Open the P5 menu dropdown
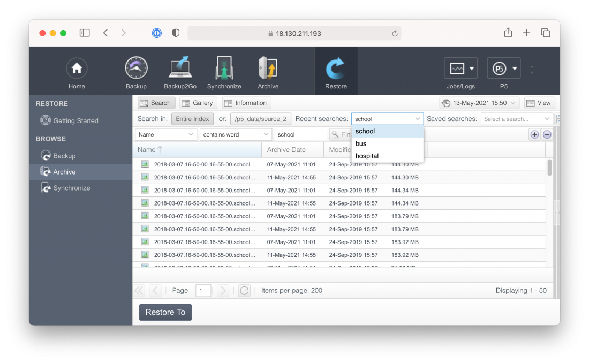 [x=503, y=69]
